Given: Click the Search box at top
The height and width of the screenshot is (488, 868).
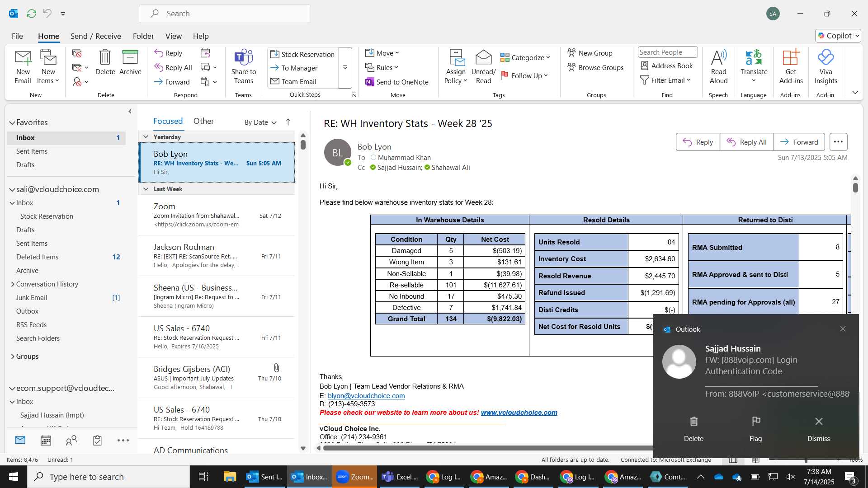Looking at the screenshot, I should 225,14.
